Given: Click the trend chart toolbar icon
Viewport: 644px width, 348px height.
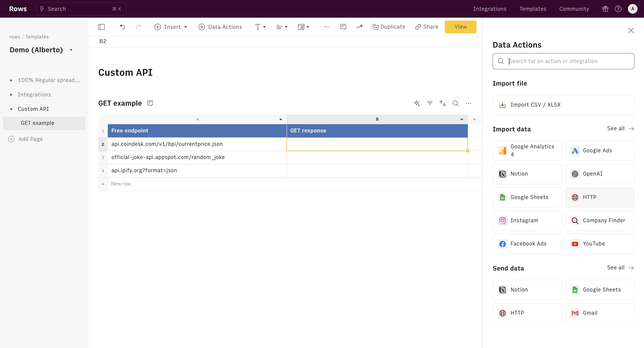Looking at the screenshot, I should [x=359, y=27].
